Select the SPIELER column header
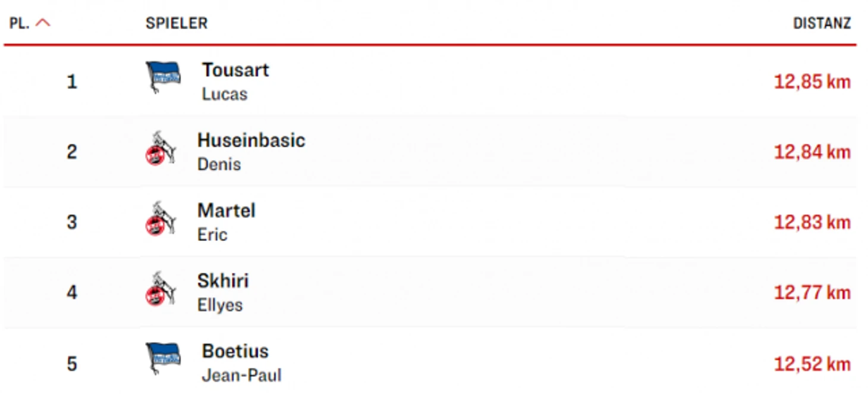868x394 pixels. [x=177, y=24]
